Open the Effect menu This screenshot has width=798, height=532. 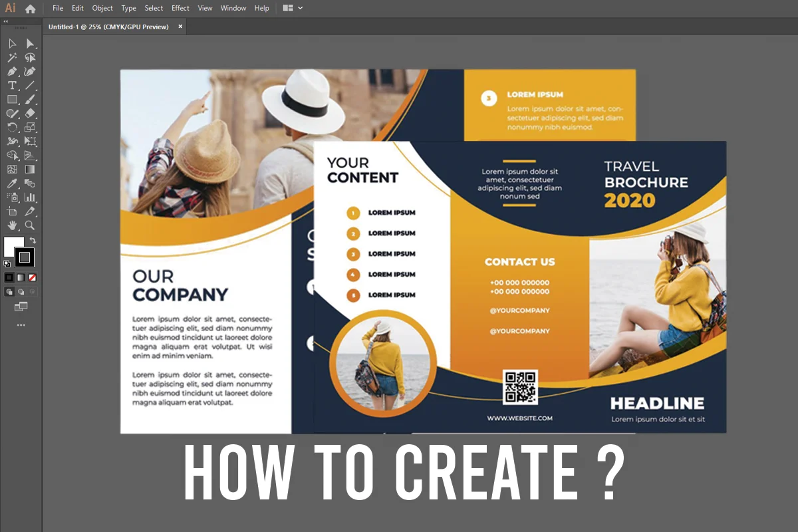[180, 8]
